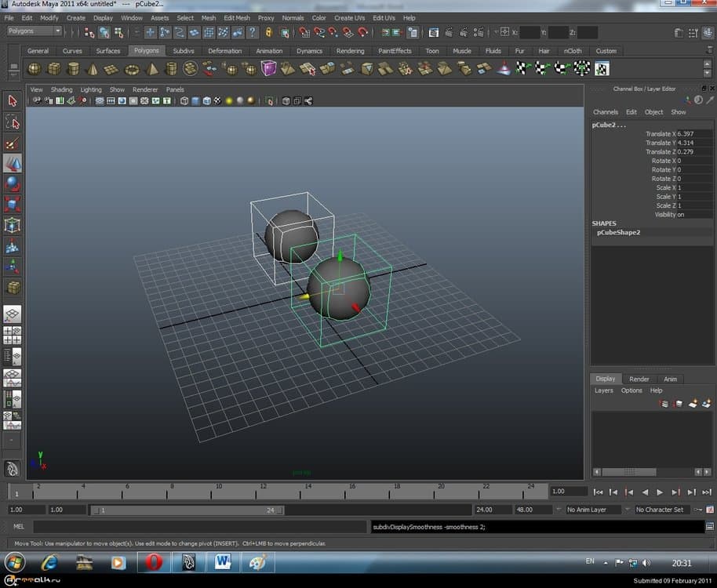Create a polygon plane from shelf
This screenshot has width=717, height=588.
pyautogui.click(x=111, y=69)
